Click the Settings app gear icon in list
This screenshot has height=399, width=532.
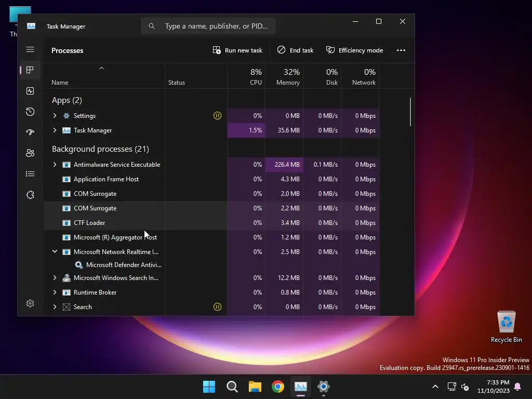pyautogui.click(x=66, y=116)
